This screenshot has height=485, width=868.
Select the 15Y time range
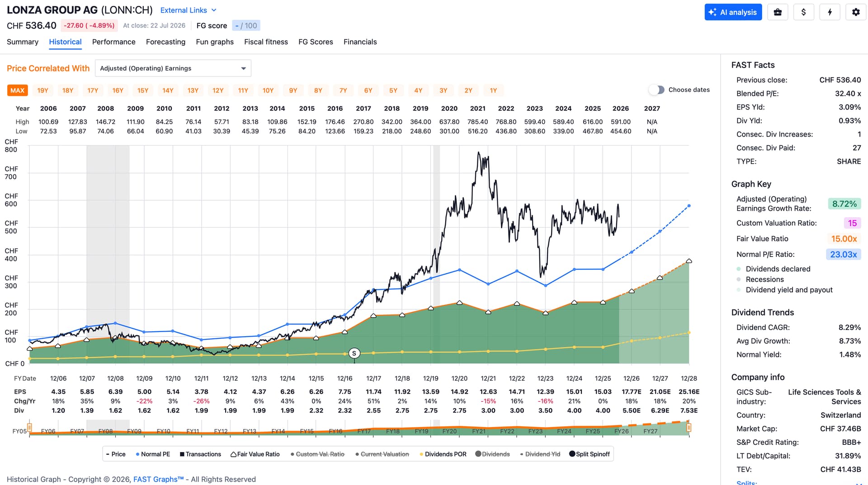[143, 90]
